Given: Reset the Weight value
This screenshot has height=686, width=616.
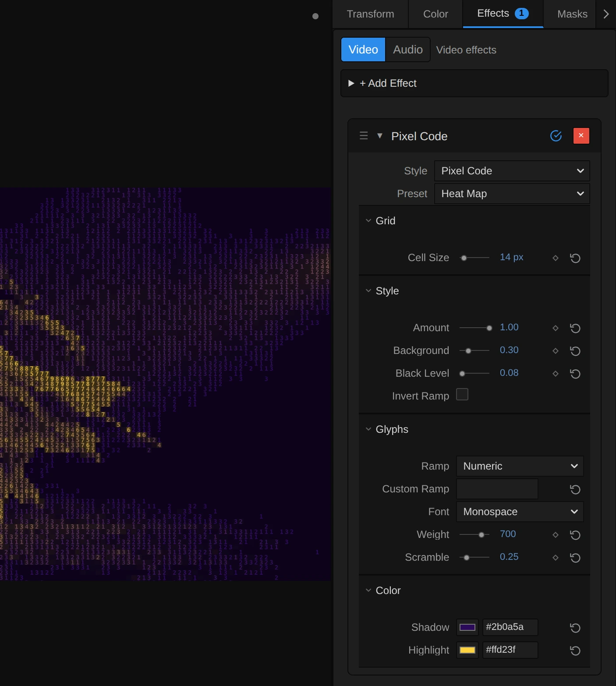Looking at the screenshot, I should (x=575, y=535).
